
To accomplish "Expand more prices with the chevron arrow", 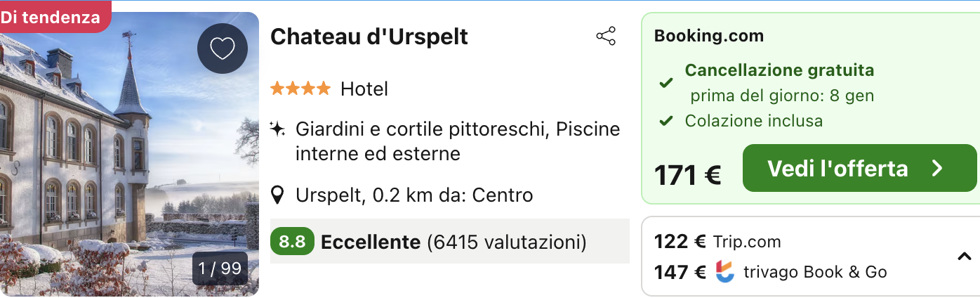I will [x=965, y=257].
